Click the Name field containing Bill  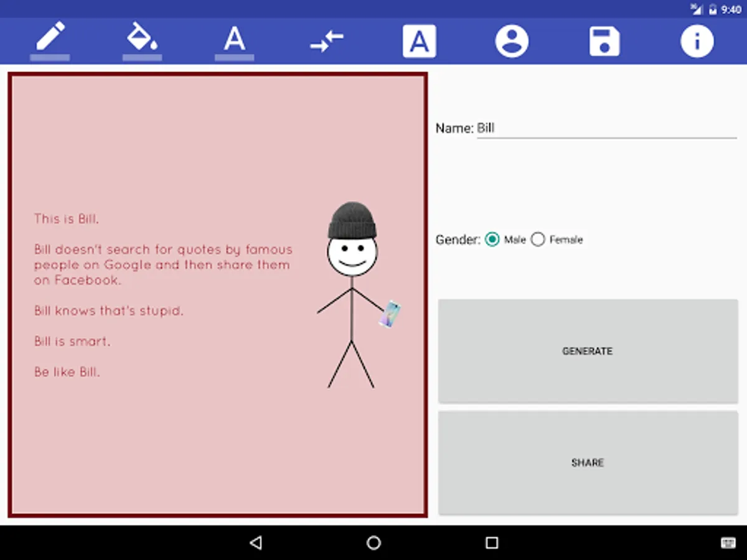tap(607, 128)
